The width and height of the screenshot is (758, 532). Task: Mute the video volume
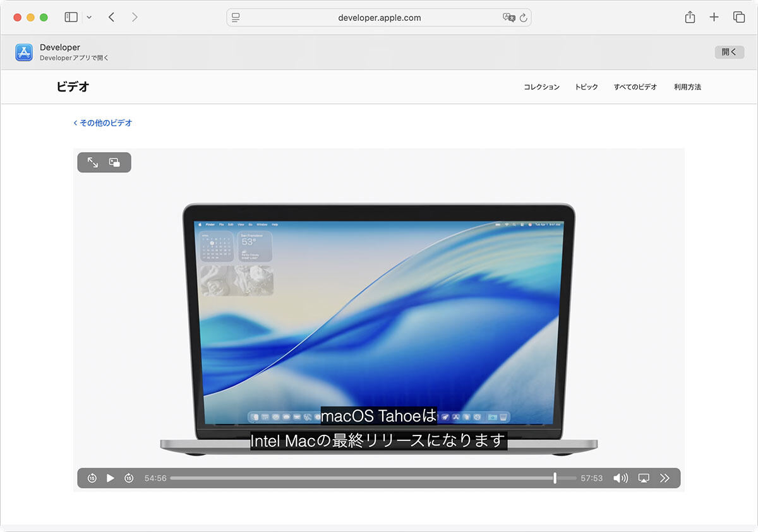coord(620,478)
